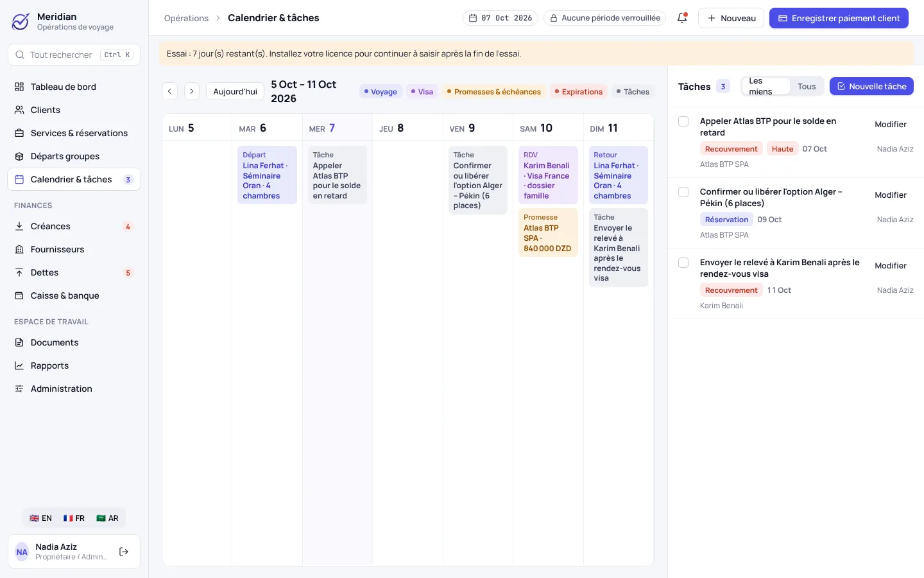Toggle the Visa calendar filter
924x578 pixels.
point(422,92)
